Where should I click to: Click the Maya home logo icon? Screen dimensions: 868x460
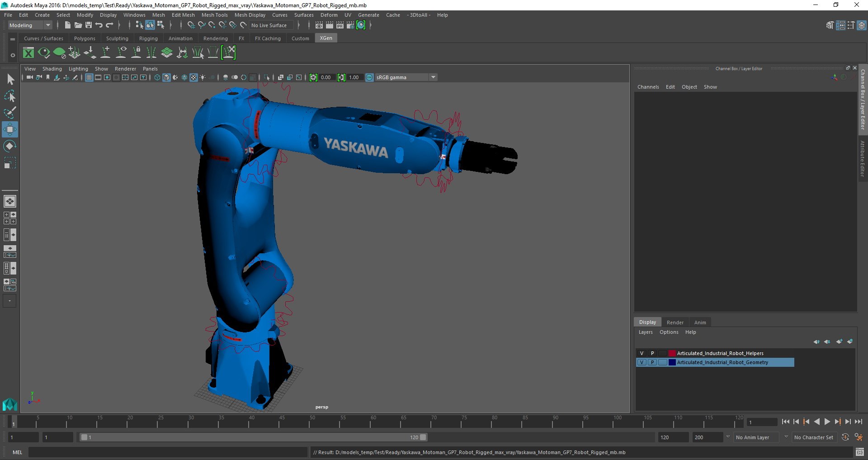click(10, 404)
